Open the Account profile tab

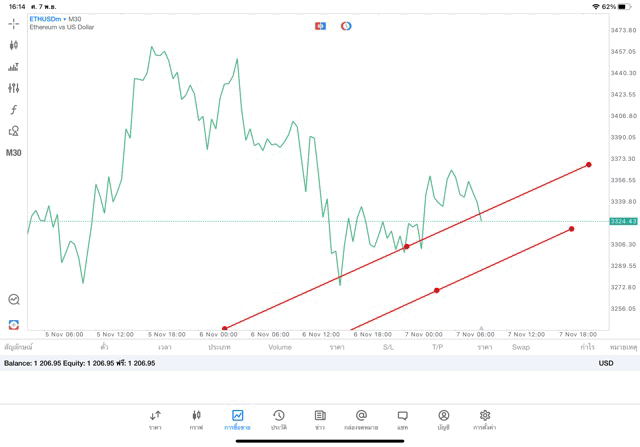pos(443,419)
